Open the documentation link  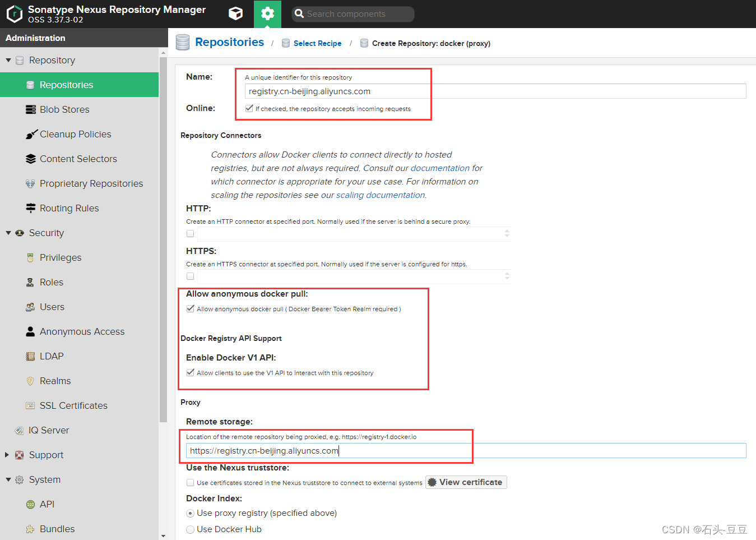[x=440, y=168]
